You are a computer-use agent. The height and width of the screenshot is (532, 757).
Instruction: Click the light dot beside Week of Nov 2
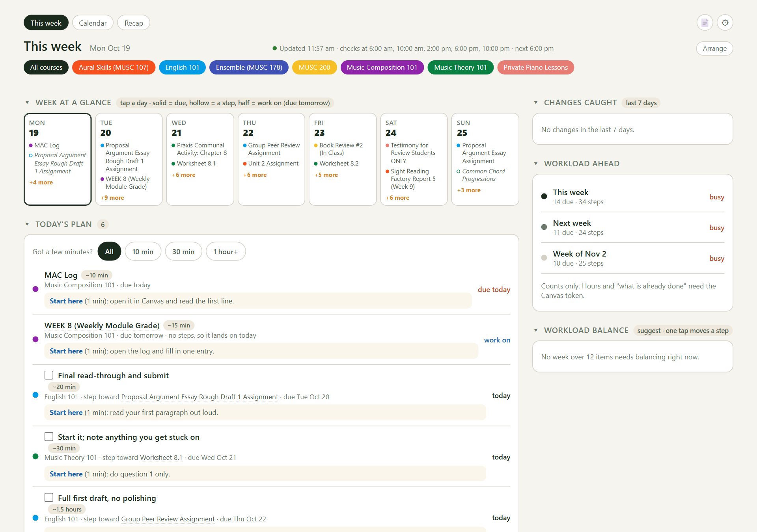(544, 258)
